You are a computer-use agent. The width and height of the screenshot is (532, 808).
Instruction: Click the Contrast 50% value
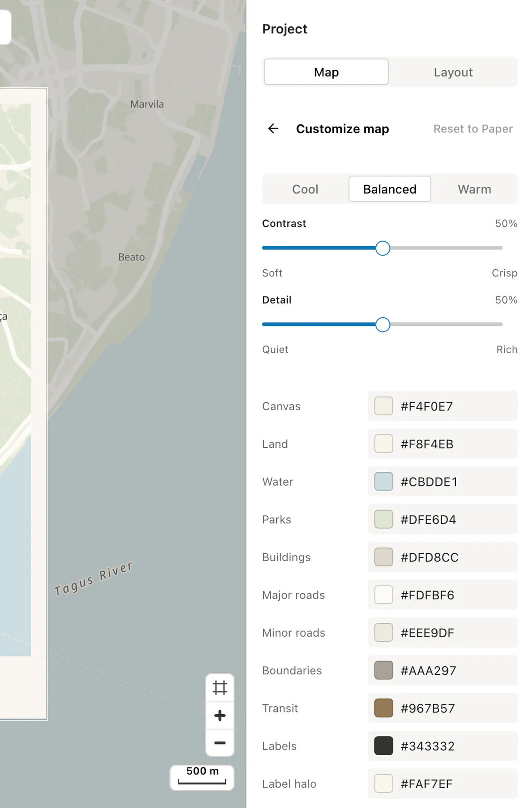pyautogui.click(x=506, y=223)
